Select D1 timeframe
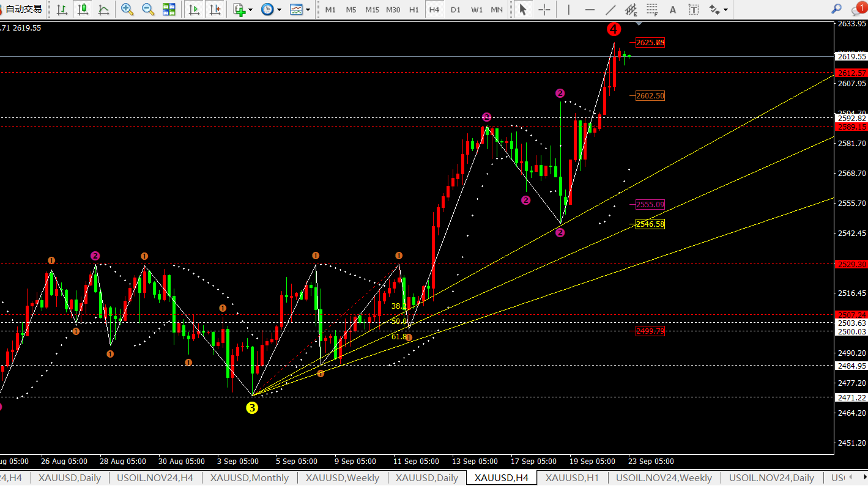The width and height of the screenshot is (868, 486). point(455,10)
